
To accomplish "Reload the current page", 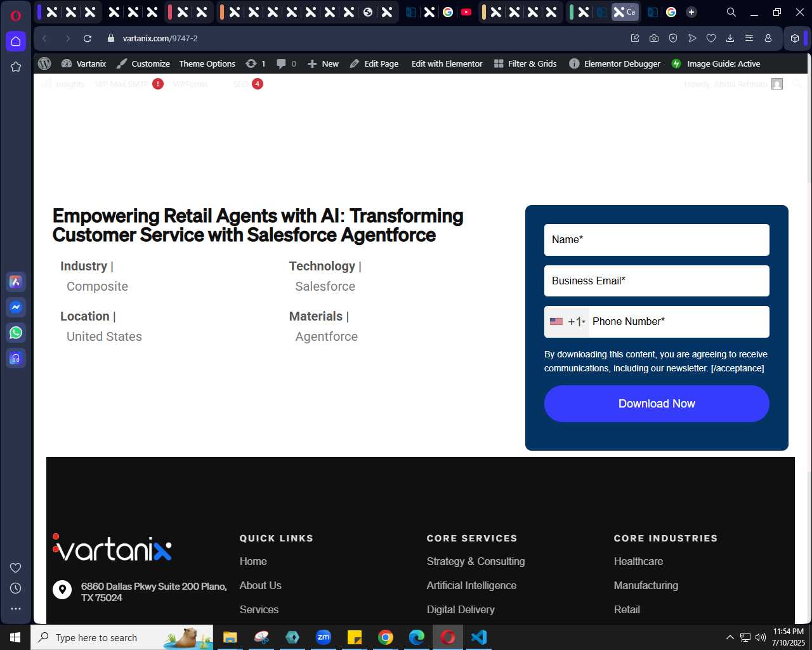I will pos(88,39).
